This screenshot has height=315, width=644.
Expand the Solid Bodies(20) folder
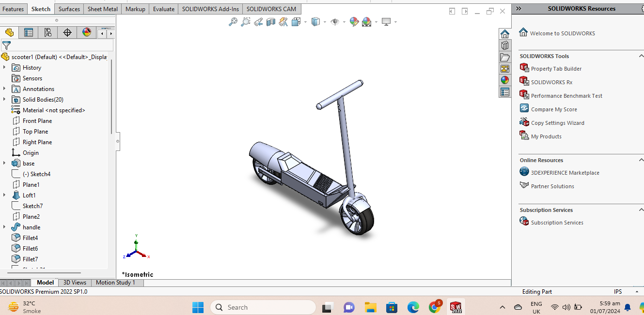[x=4, y=100]
